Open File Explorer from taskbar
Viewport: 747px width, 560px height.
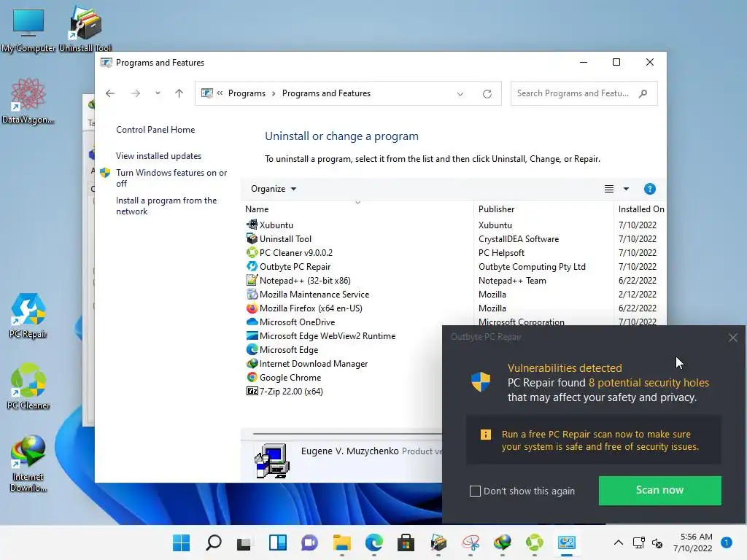[x=341, y=542]
